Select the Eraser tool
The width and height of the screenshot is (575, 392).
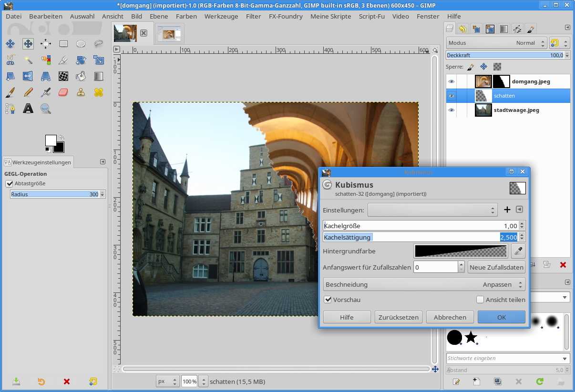(x=63, y=92)
